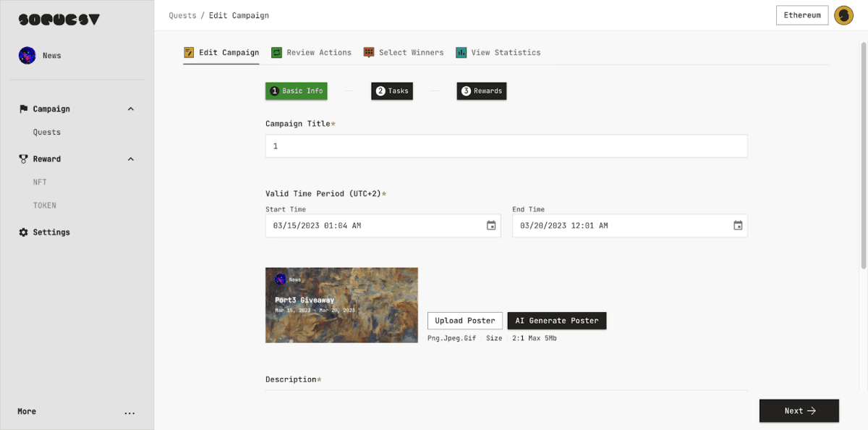The height and width of the screenshot is (430, 868).
Task: Open Start Time calendar picker icon
Action: coord(491,226)
